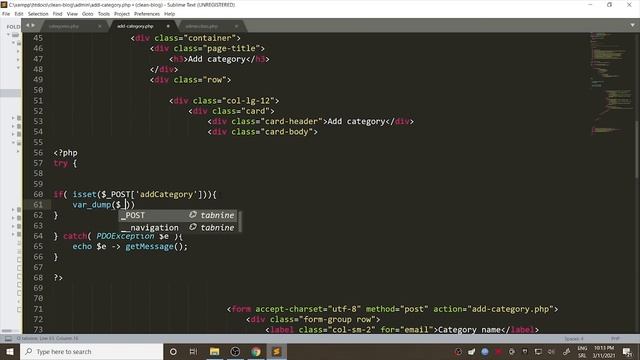Open File Explorer from the taskbar
This screenshot has height=360, width=640.
pyautogui.click(x=214, y=351)
